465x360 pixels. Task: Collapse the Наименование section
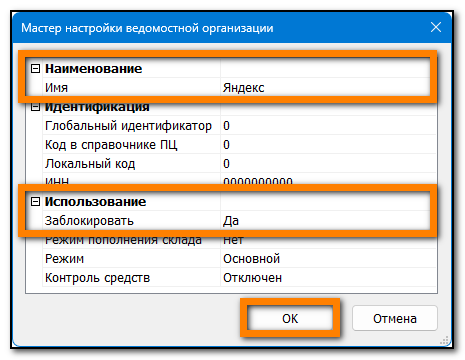click(35, 69)
